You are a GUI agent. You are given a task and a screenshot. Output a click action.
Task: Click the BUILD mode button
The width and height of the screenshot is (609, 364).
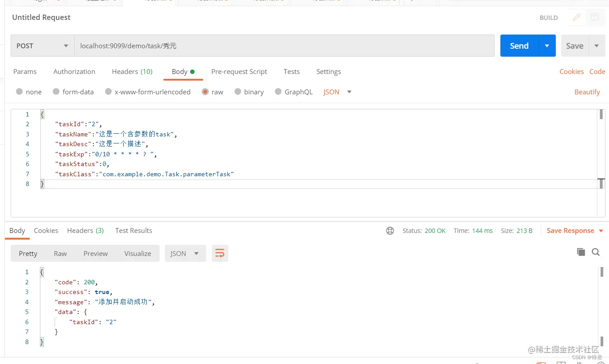tap(548, 18)
